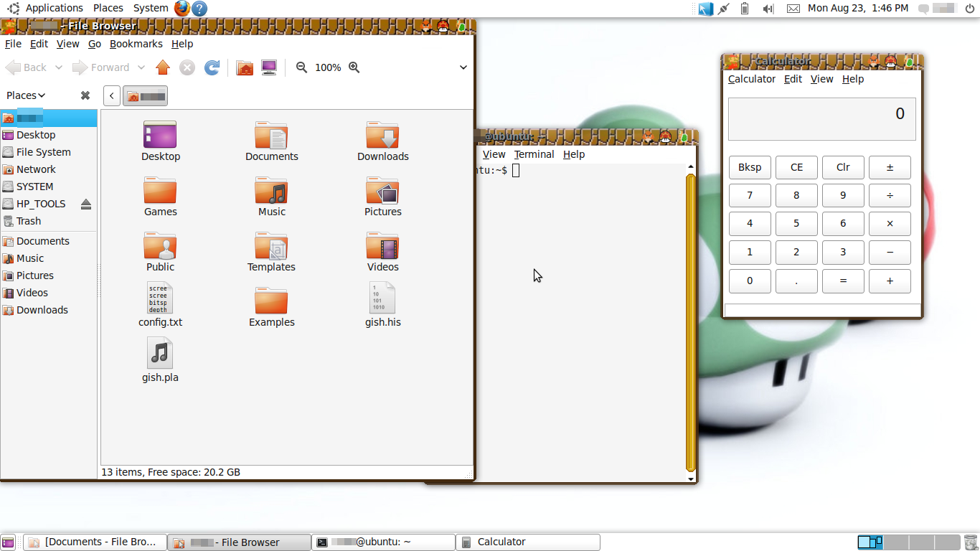Reload the current folder
The width and height of the screenshot is (980, 551).
click(212, 67)
